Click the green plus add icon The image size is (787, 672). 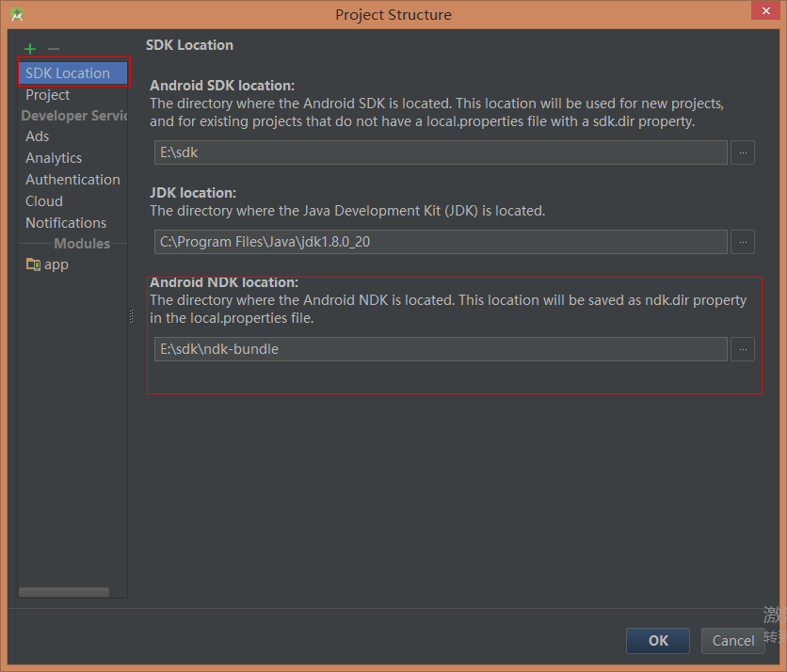(30, 49)
